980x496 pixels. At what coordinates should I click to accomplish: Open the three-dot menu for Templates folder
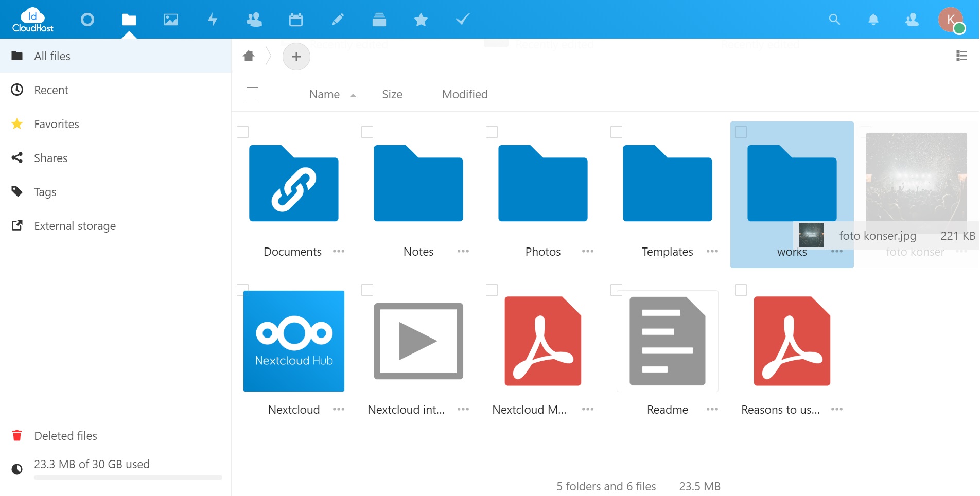point(712,251)
